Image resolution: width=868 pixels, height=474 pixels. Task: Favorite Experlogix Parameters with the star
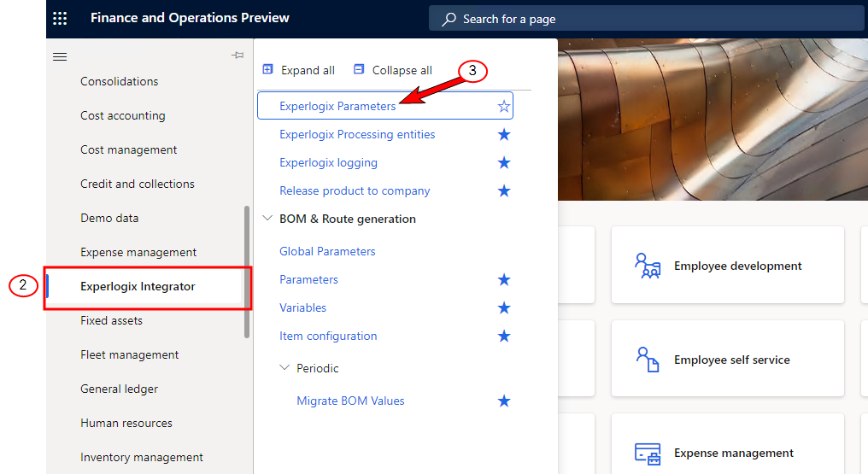point(504,106)
